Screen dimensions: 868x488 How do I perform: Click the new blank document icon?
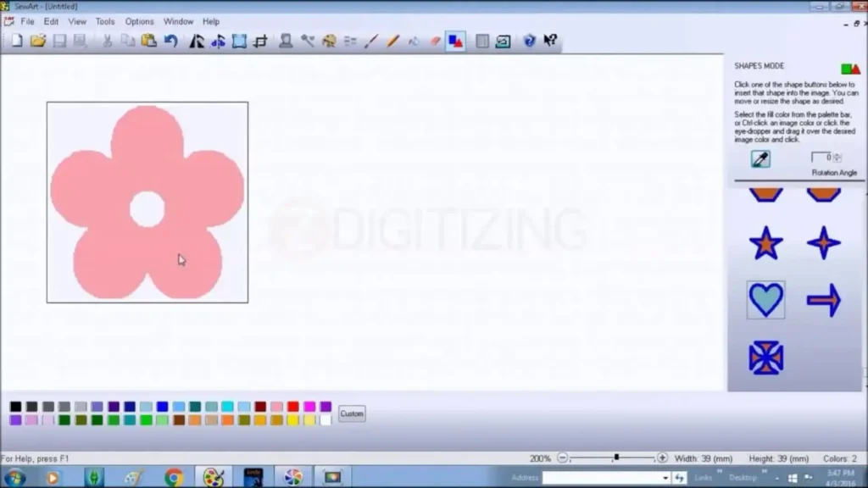[x=17, y=41]
